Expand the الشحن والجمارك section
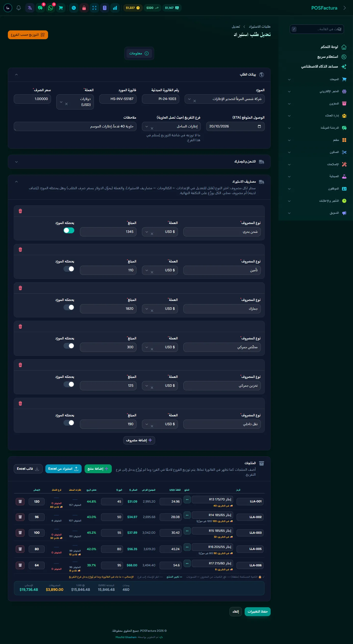This screenshot has height=644, width=353. [139, 162]
